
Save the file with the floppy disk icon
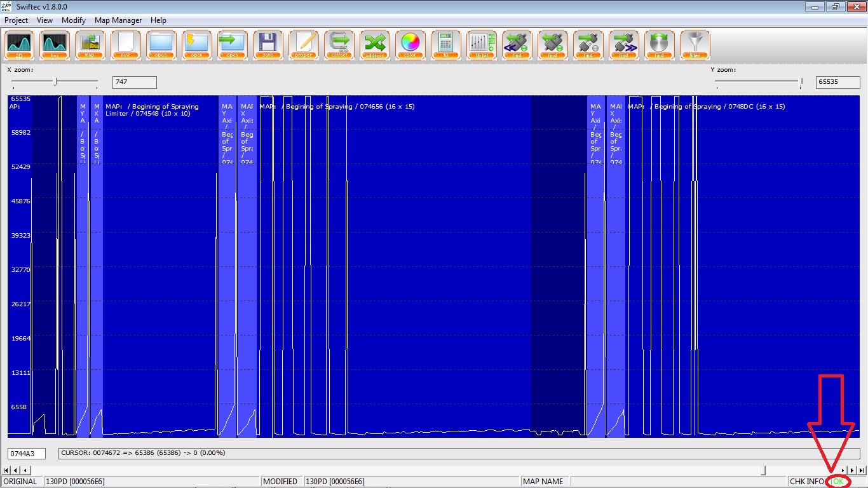click(x=268, y=44)
